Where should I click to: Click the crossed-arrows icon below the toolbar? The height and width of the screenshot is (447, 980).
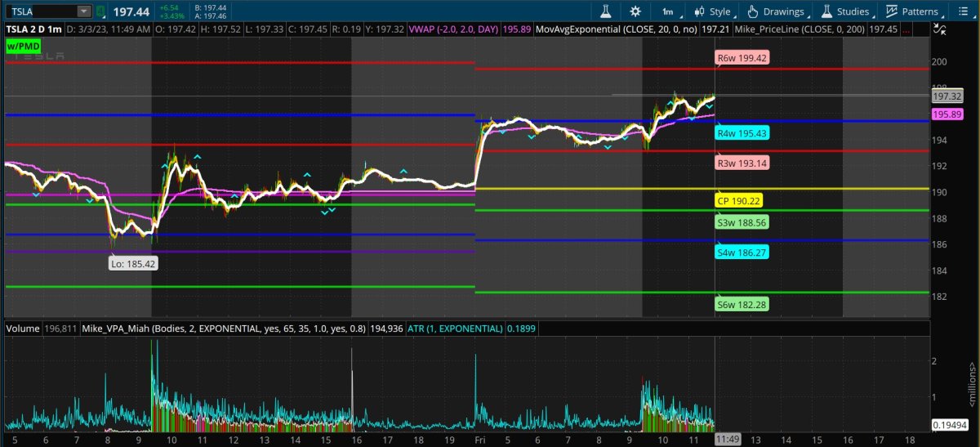tap(939, 30)
